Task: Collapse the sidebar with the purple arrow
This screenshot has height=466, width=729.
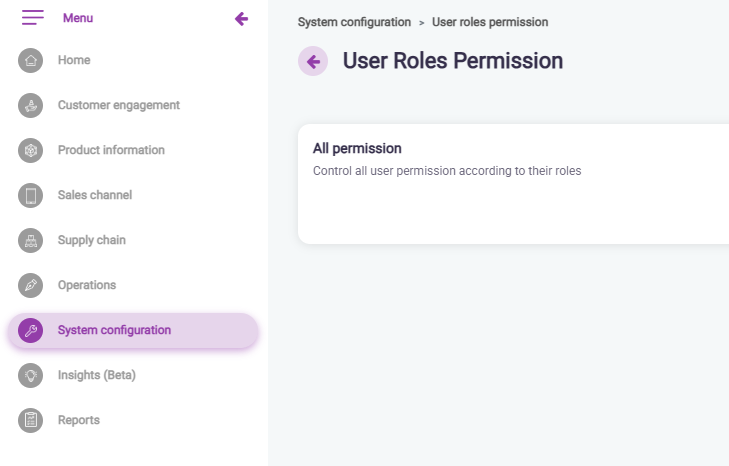Action: (241, 18)
